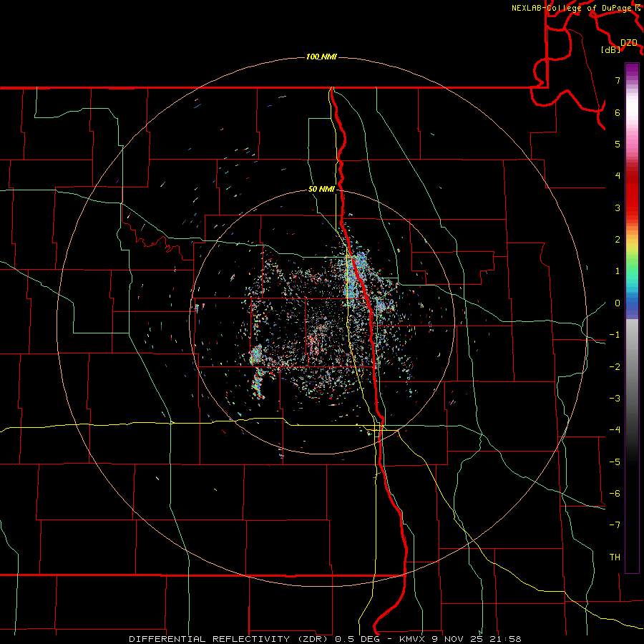Click the -3 dB scale label
Screen dimensions: 644x644
point(615,399)
